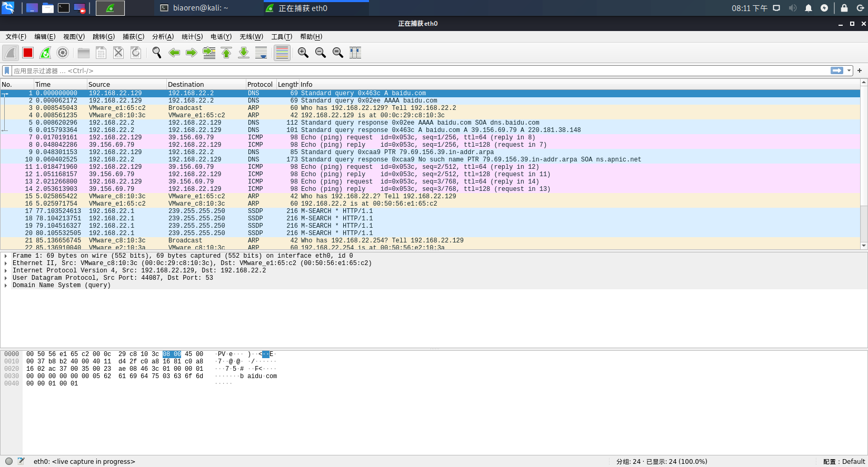The width and height of the screenshot is (868, 467).
Task: Open the 统计(S) menu
Action: click(x=192, y=37)
